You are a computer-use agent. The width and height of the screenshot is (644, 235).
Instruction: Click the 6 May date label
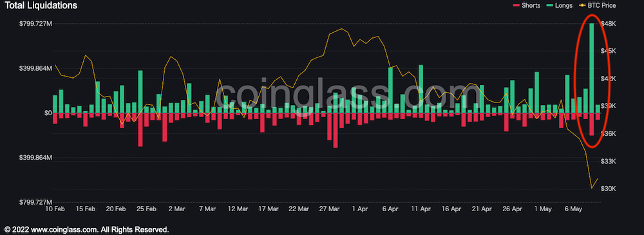[x=573, y=209]
